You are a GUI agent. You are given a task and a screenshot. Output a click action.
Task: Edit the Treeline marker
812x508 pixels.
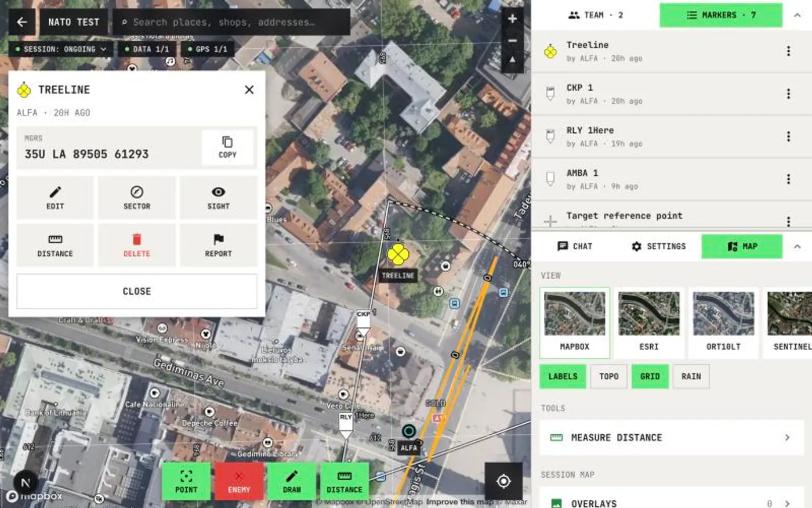[55, 198]
